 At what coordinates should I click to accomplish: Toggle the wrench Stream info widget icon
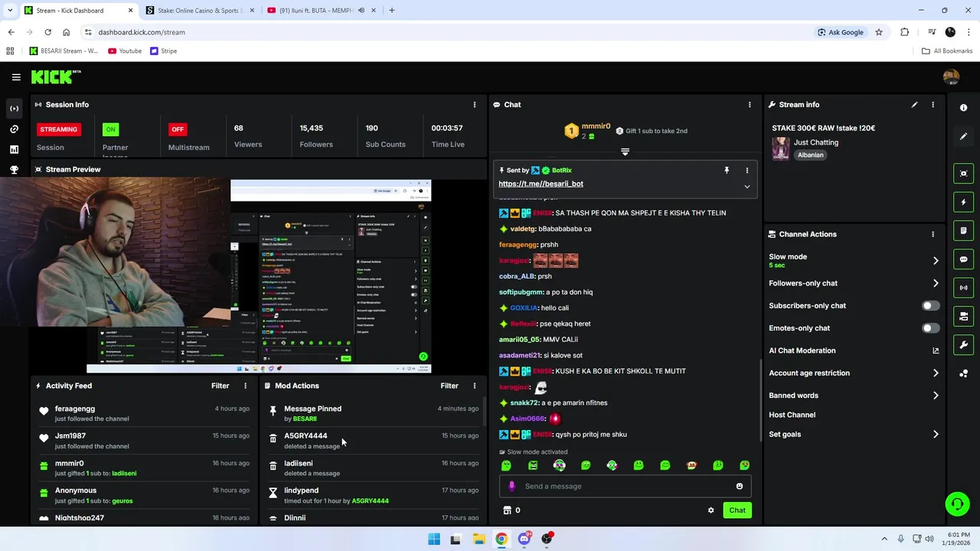coord(963,344)
